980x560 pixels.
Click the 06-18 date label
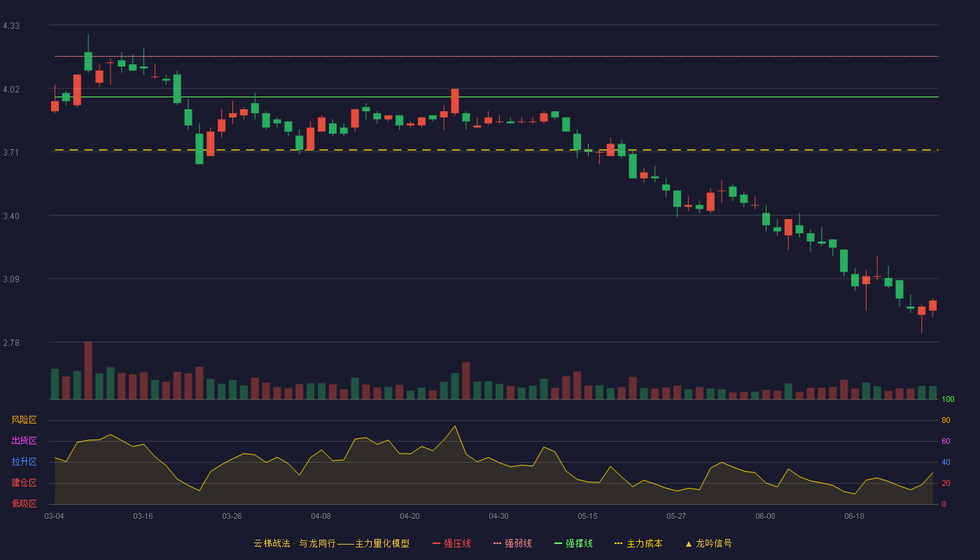coord(855,516)
